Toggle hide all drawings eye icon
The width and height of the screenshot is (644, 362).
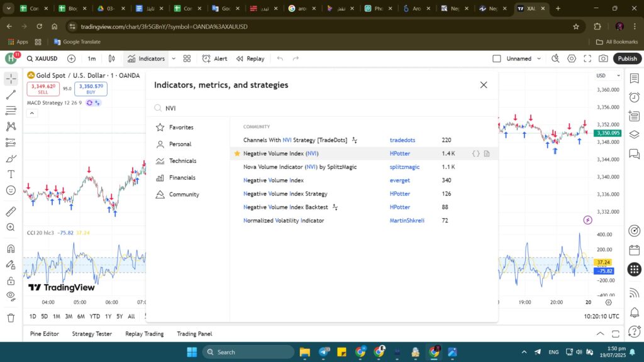coord(11,297)
